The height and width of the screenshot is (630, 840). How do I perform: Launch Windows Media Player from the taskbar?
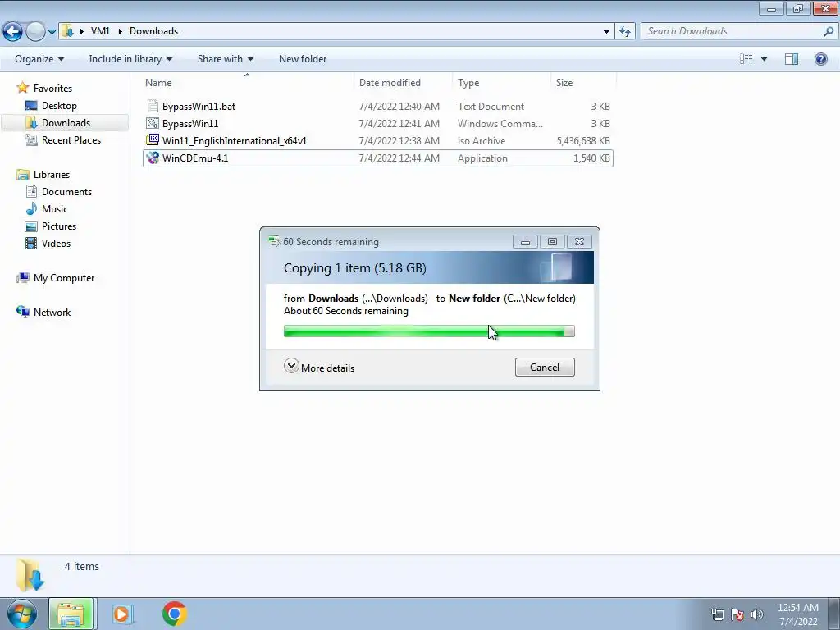coord(121,614)
